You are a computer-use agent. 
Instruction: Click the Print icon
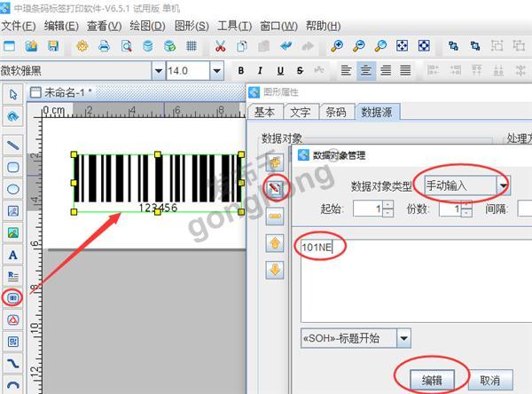(x=104, y=45)
